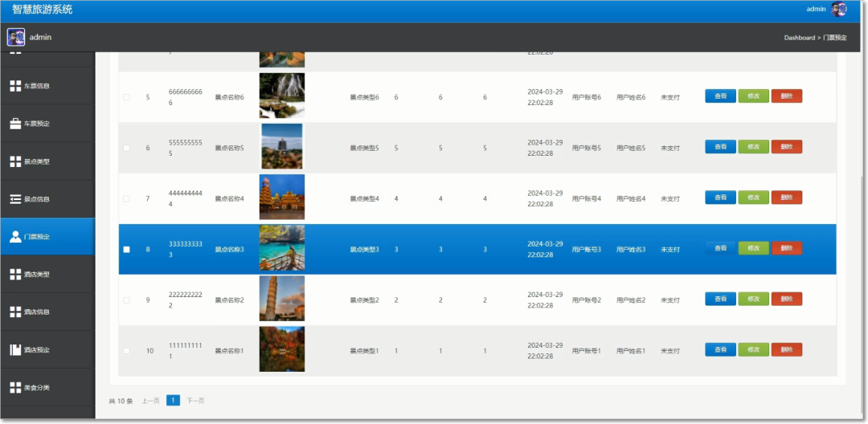The height and width of the screenshot is (424, 868).
Task: Open the 车票信息 menu item
Action: [x=47, y=86]
